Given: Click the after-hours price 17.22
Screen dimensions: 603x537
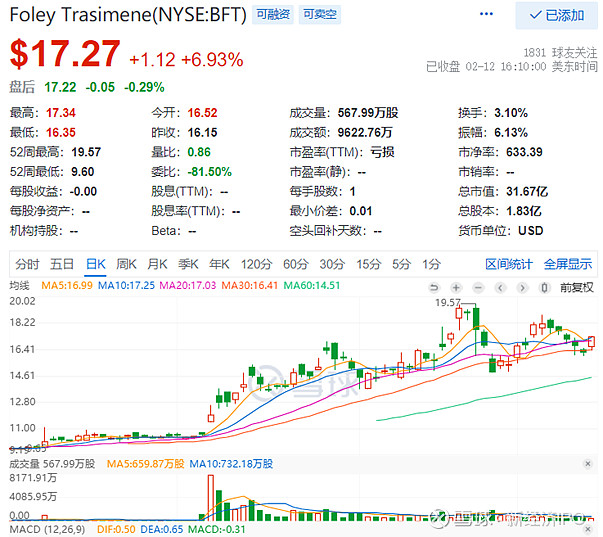Looking at the screenshot, I should 60,87.
